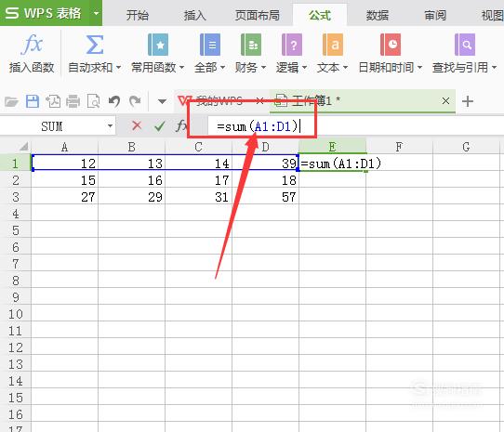Select row 2 header
This screenshot has height=432, width=504.
point(16,180)
